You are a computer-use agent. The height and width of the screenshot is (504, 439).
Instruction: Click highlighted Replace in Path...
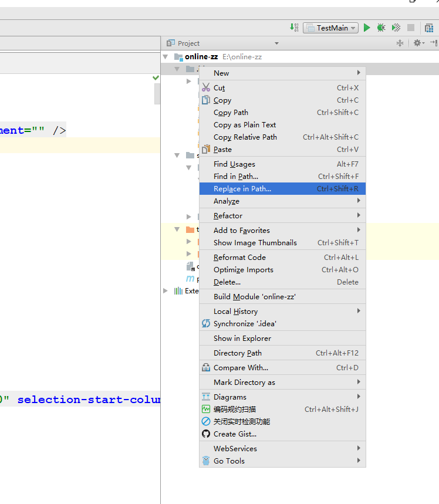click(x=282, y=189)
